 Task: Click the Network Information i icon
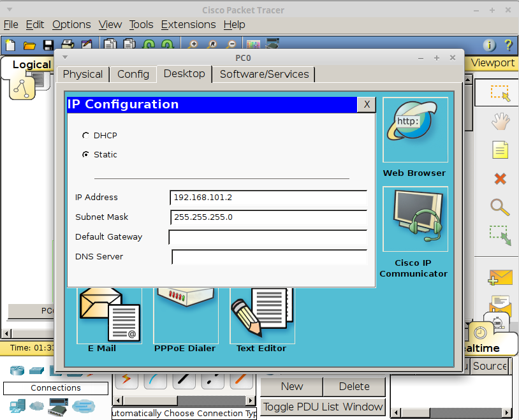coord(490,45)
